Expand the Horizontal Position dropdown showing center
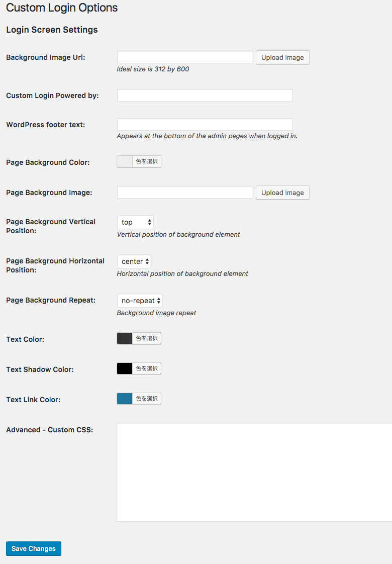 [x=134, y=261]
